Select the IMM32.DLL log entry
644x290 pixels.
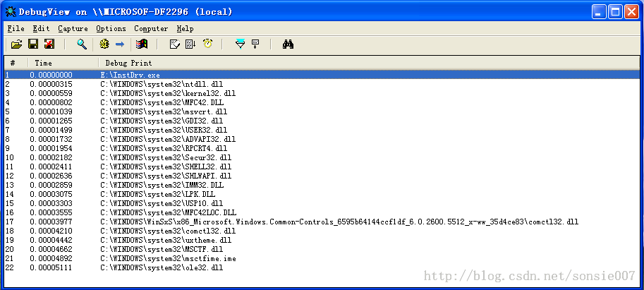pyautogui.click(x=322, y=185)
